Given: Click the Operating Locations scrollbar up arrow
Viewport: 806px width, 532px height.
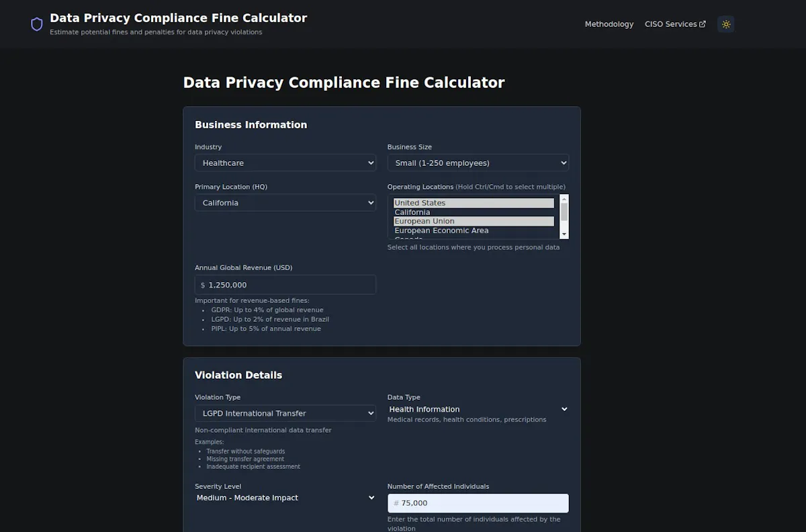Looking at the screenshot, I should (564, 199).
